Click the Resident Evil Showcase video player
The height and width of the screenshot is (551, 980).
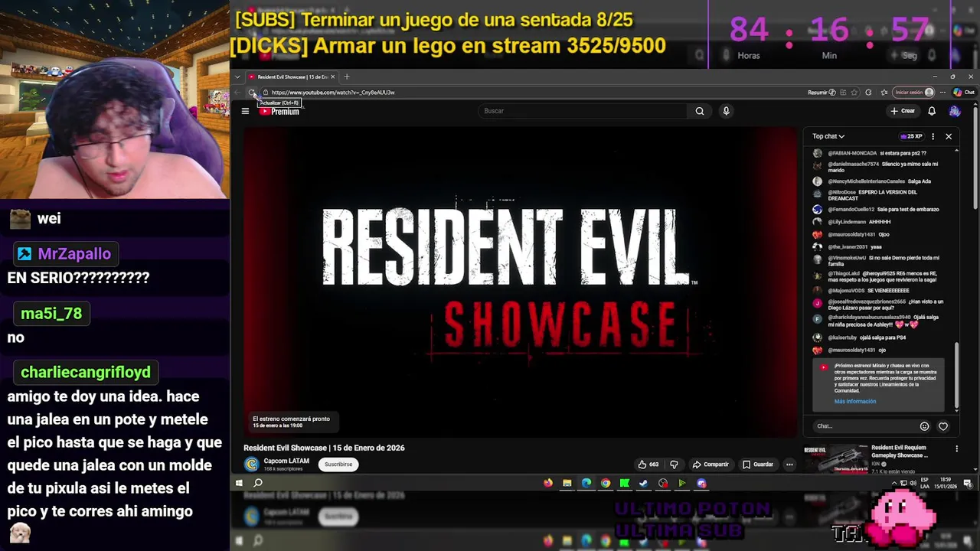coord(521,282)
